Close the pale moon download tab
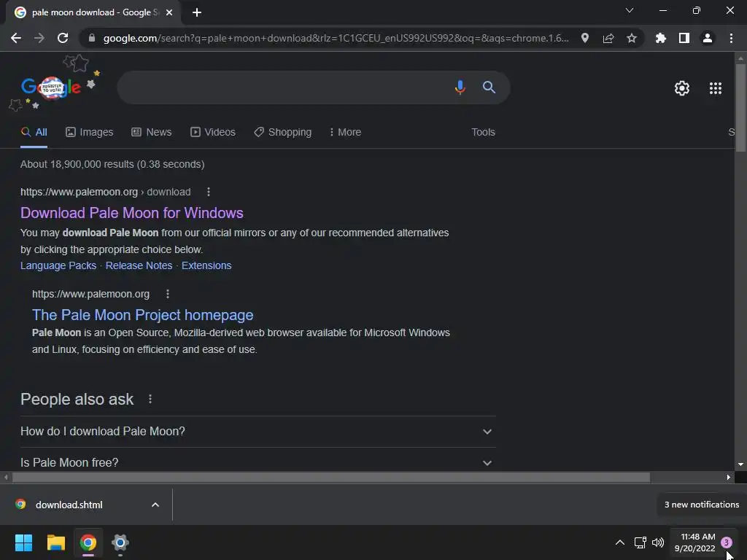 pos(169,12)
